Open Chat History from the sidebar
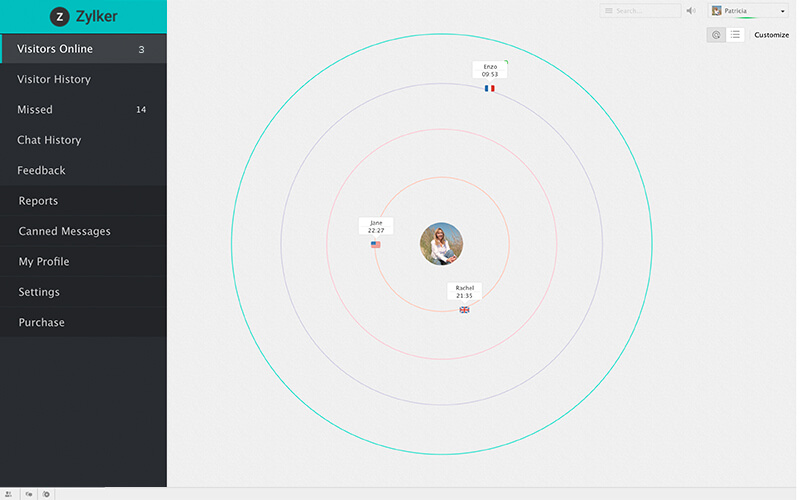This screenshot has height=500, width=800. pos(83,140)
